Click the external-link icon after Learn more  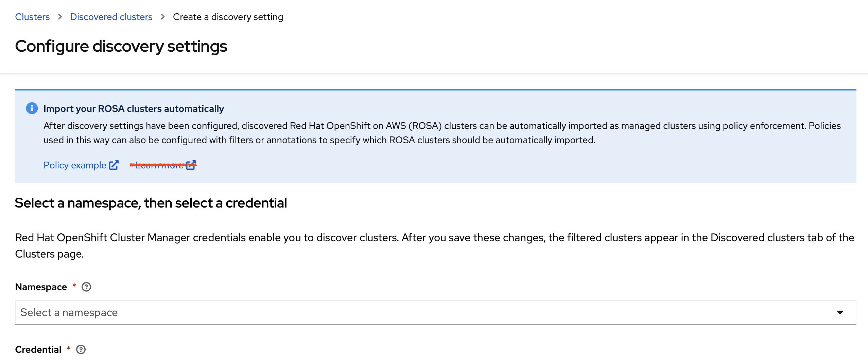point(191,165)
